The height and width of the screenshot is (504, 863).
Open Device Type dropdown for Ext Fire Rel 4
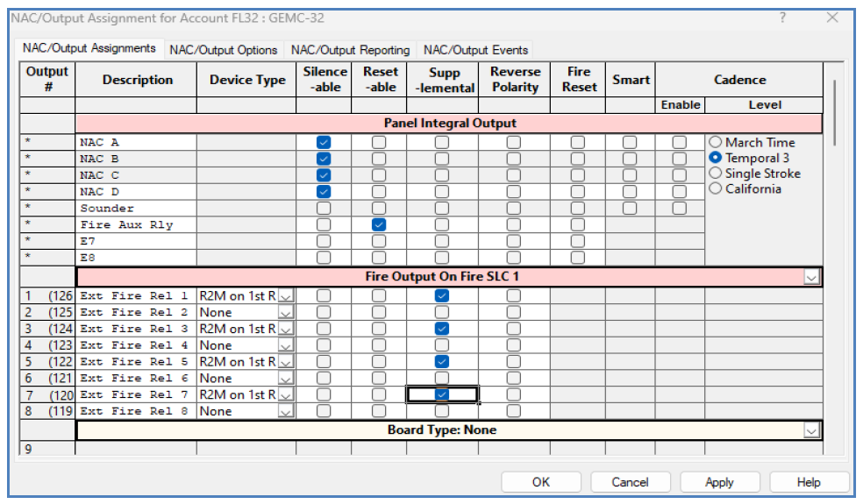tap(286, 346)
